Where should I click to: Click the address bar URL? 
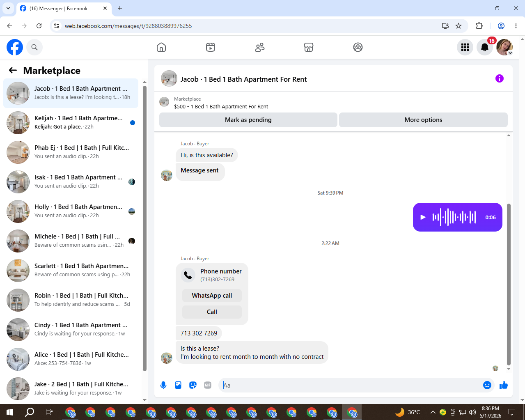128,26
